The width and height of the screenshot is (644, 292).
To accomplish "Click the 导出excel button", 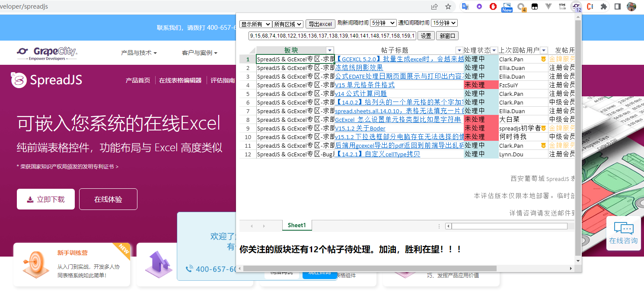I will [x=320, y=23].
